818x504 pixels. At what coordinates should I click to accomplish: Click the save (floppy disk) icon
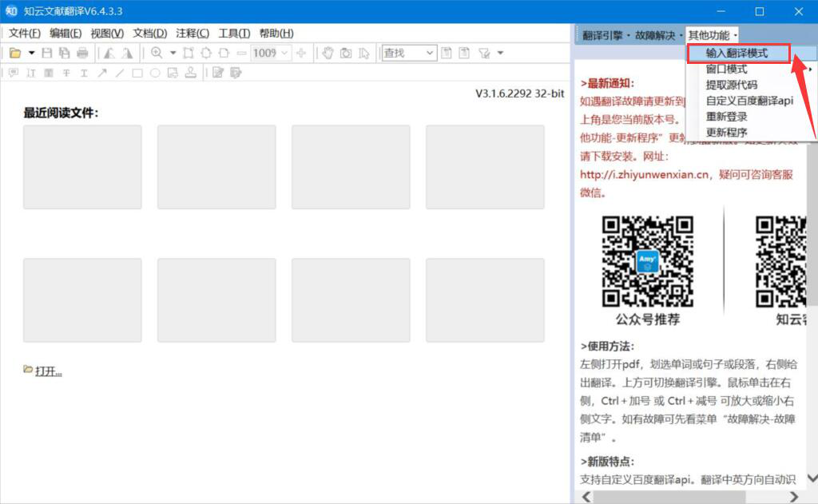[x=47, y=53]
